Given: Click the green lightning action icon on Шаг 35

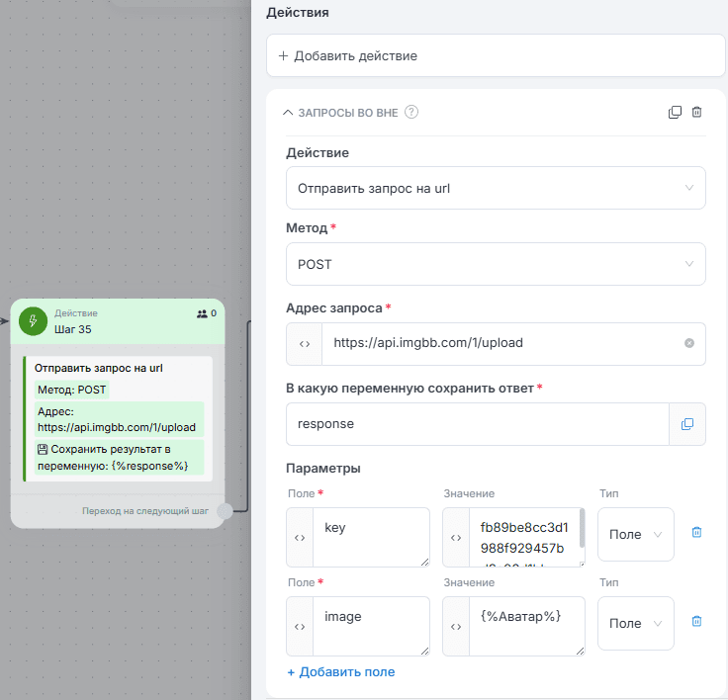Looking at the screenshot, I should coord(33,320).
